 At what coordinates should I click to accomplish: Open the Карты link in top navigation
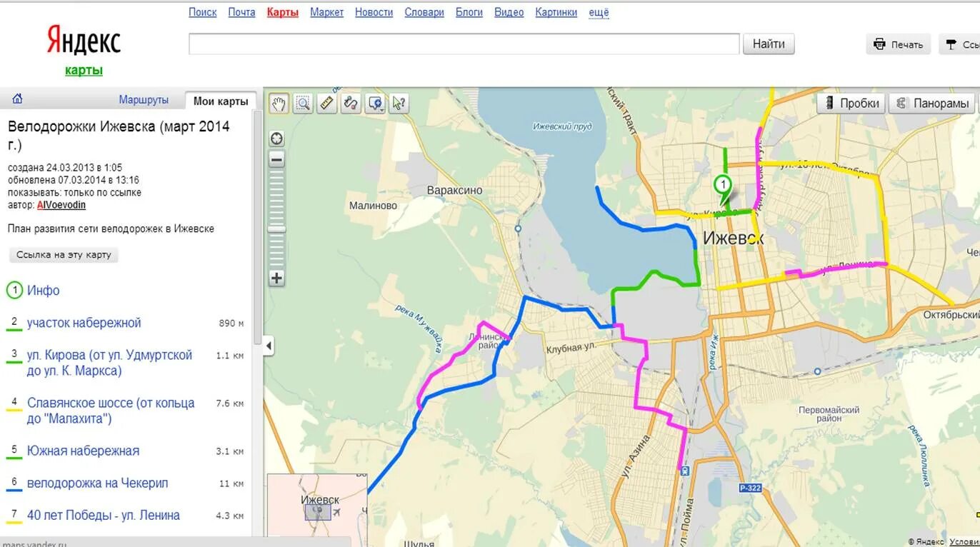coord(283,12)
